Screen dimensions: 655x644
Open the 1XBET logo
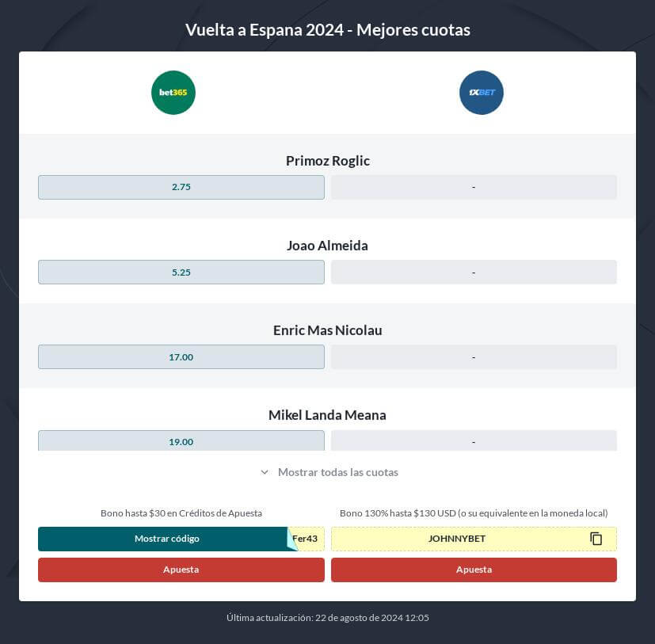pos(482,93)
